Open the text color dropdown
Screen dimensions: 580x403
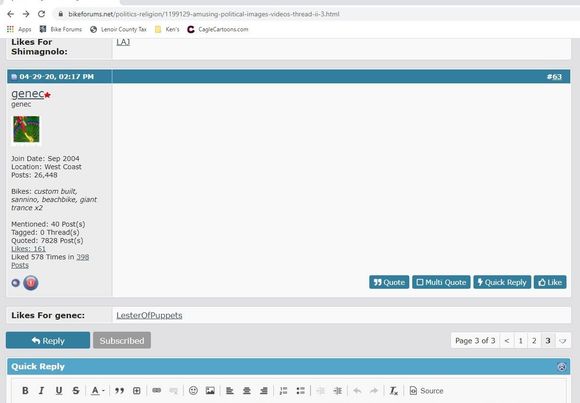tap(98, 390)
